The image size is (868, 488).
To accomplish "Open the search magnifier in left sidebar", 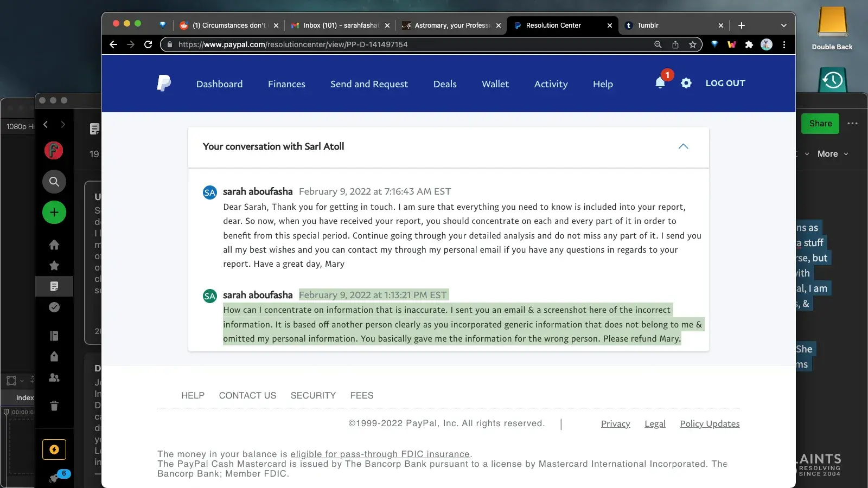I will (54, 182).
